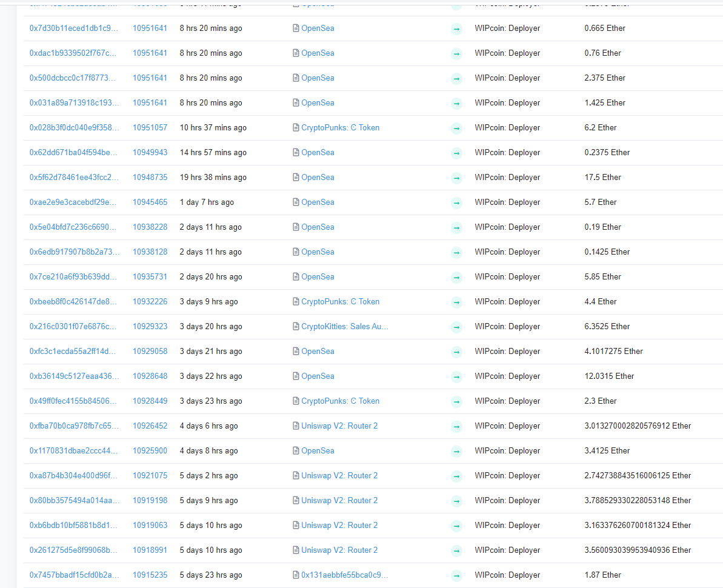Open address 0x131aebbfe55bca0c9... link

[x=344, y=576]
